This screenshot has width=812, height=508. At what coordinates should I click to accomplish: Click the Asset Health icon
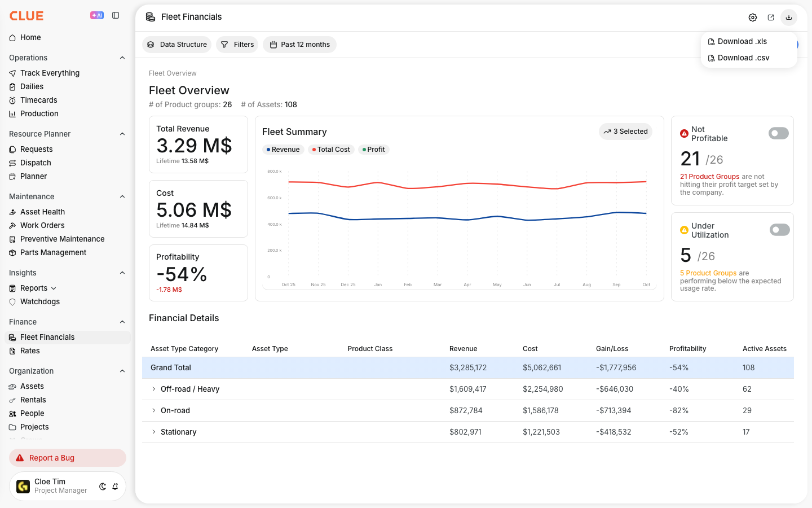[x=12, y=212]
